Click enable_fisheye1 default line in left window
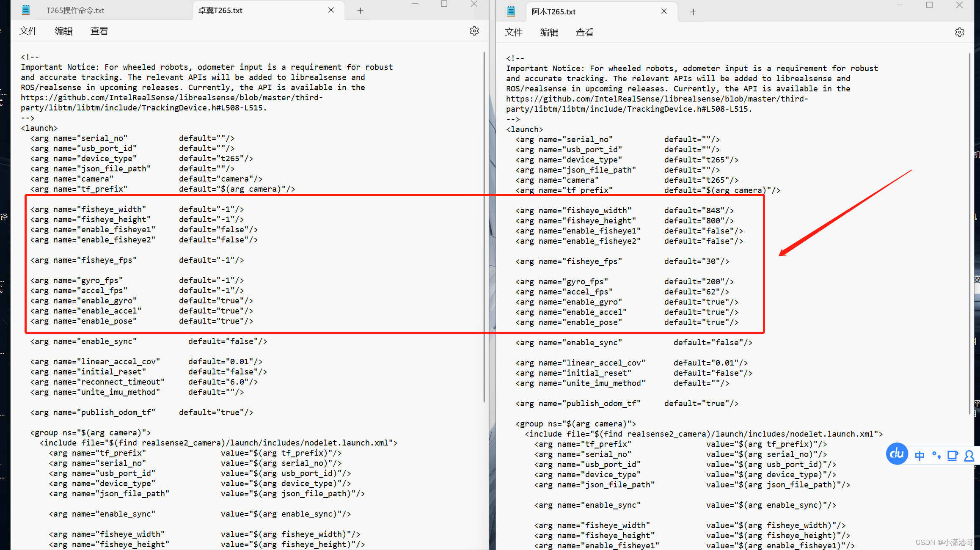This screenshot has width=980, height=550. tap(144, 229)
